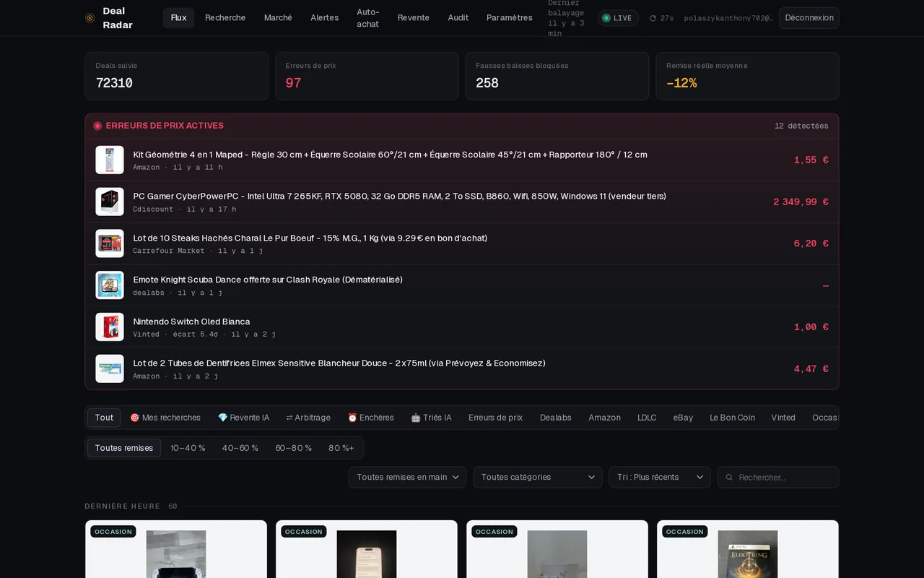The image size is (924, 578).
Task: Select the 60–80 % discount filter
Action: coord(293,448)
